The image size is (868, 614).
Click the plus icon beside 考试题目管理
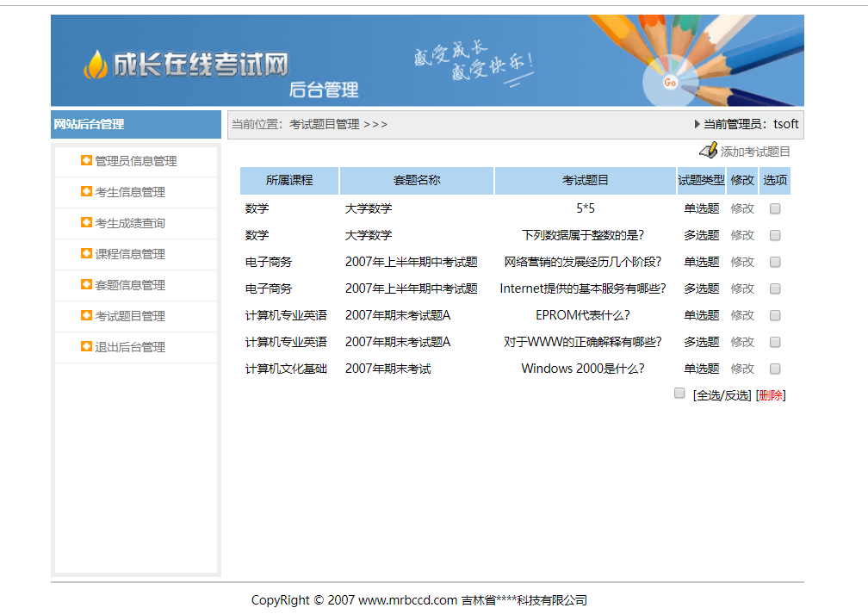point(86,315)
